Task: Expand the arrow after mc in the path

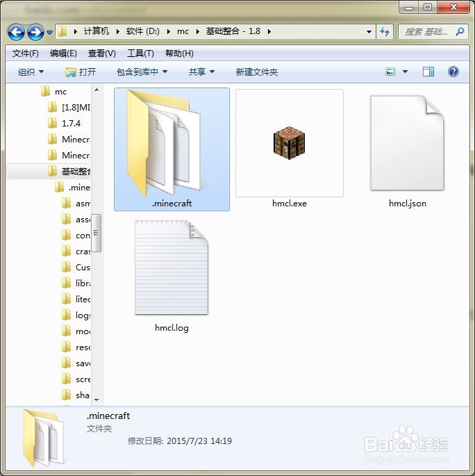Action: (x=198, y=31)
